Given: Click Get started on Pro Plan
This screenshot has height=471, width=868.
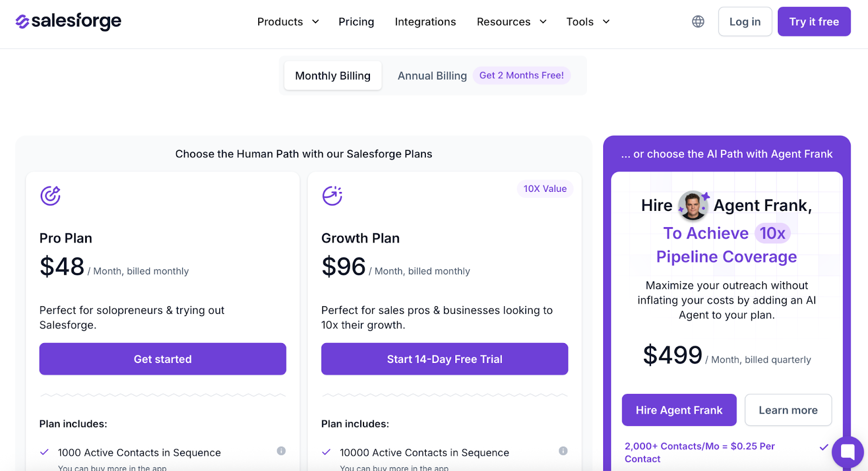Looking at the screenshot, I should point(163,359).
